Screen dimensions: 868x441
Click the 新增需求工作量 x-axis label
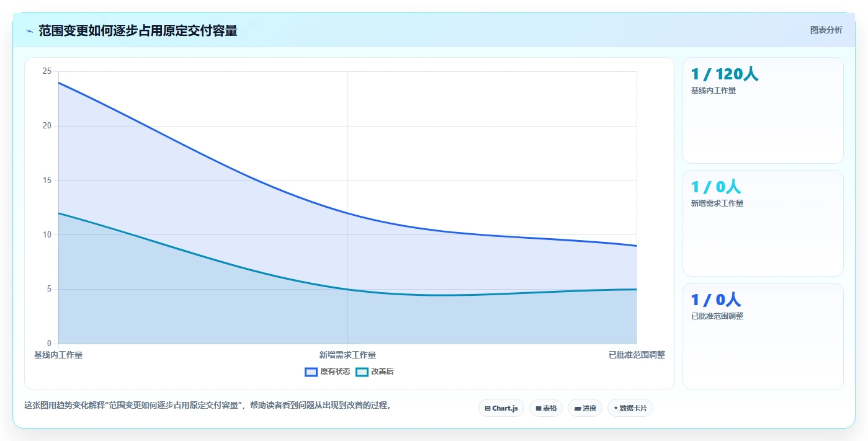point(347,355)
